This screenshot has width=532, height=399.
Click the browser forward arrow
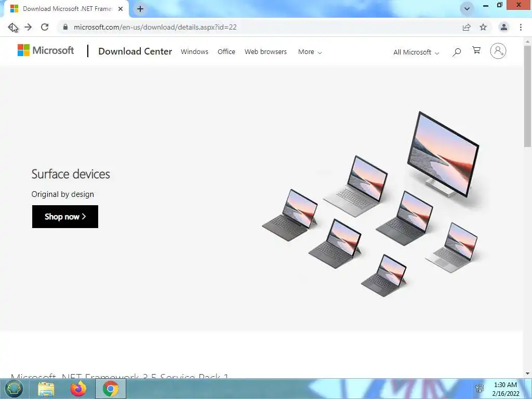(x=28, y=27)
